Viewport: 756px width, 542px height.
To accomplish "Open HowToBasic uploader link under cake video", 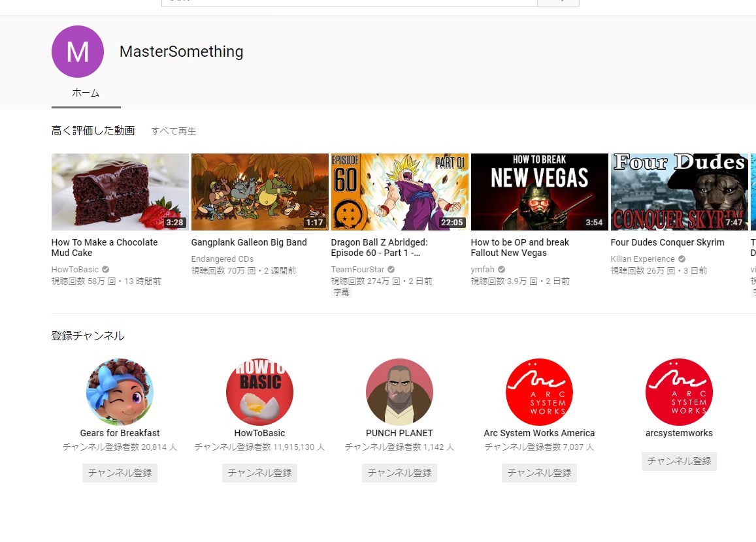I will coord(75,269).
